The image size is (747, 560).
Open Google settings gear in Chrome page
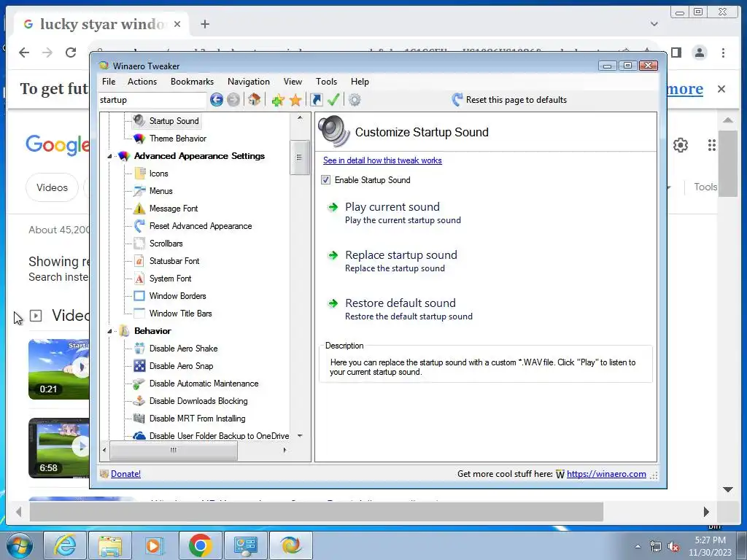[681, 145]
